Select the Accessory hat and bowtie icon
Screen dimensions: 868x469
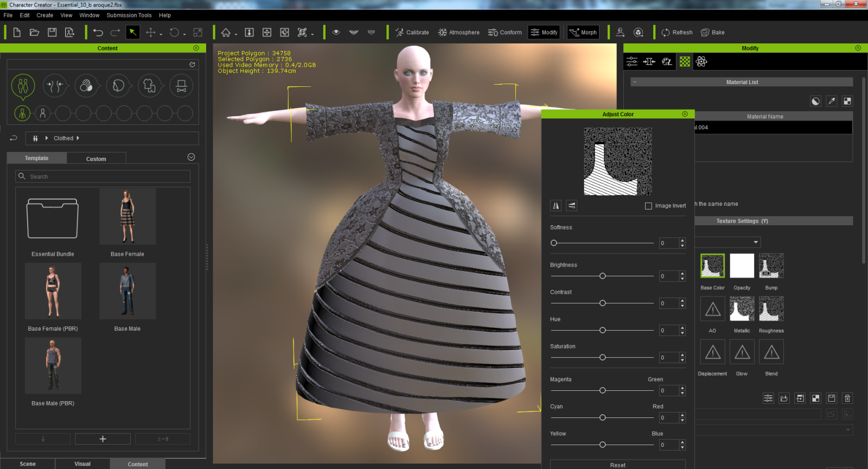coord(182,86)
